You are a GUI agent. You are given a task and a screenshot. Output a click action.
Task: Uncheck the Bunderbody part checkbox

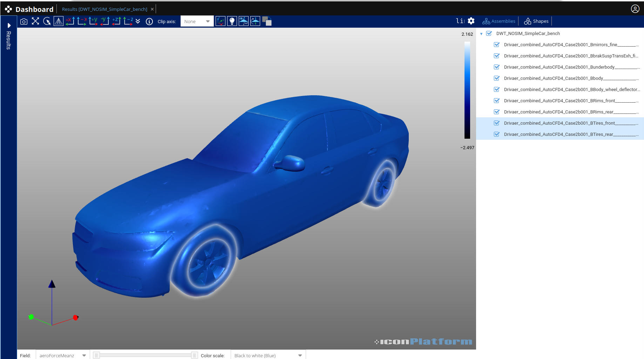pyautogui.click(x=497, y=67)
